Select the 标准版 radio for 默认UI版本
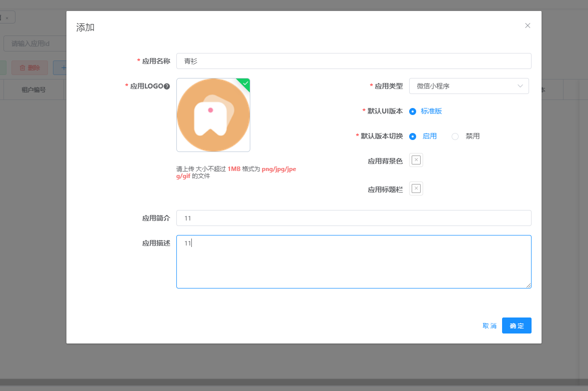The height and width of the screenshot is (391, 588). coord(413,111)
